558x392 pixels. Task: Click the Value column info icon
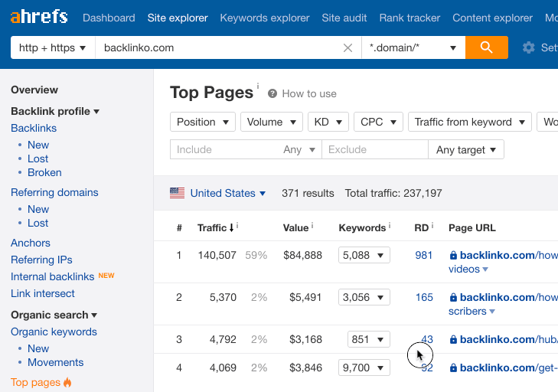312,225
